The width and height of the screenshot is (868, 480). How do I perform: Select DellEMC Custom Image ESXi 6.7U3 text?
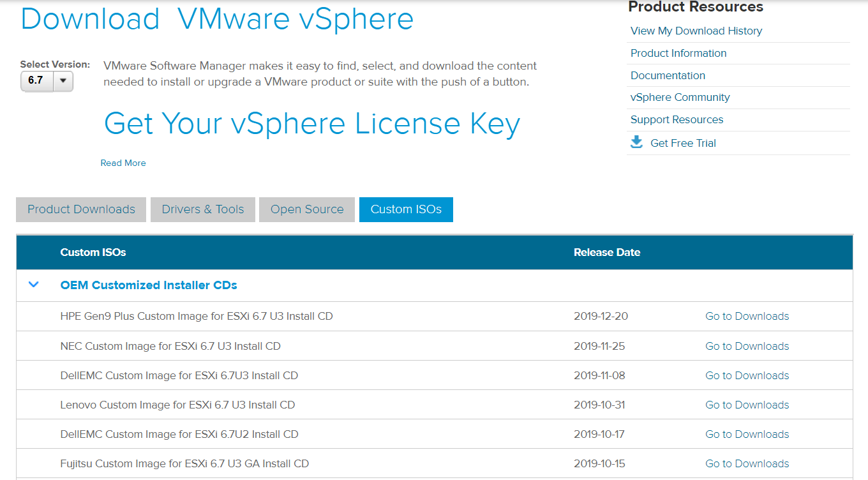[x=179, y=375]
